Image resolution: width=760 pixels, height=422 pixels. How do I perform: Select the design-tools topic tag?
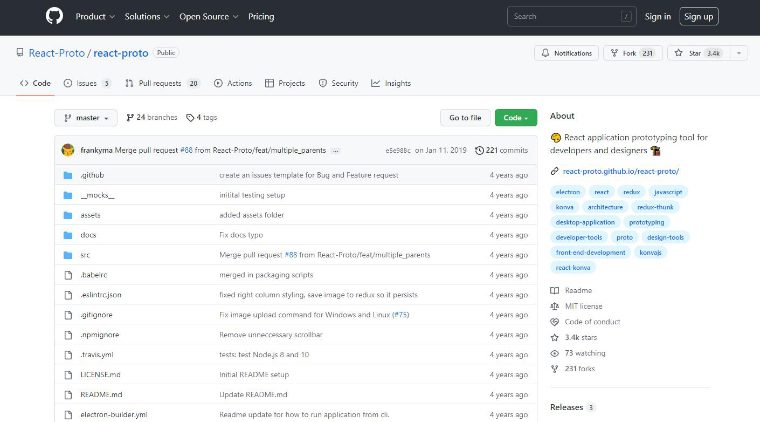click(x=665, y=237)
